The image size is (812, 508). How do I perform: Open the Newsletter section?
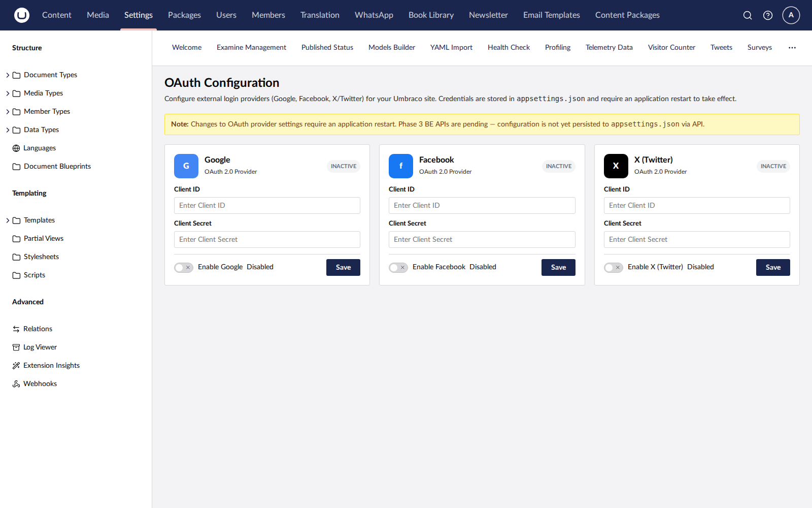[x=488, y=15]
